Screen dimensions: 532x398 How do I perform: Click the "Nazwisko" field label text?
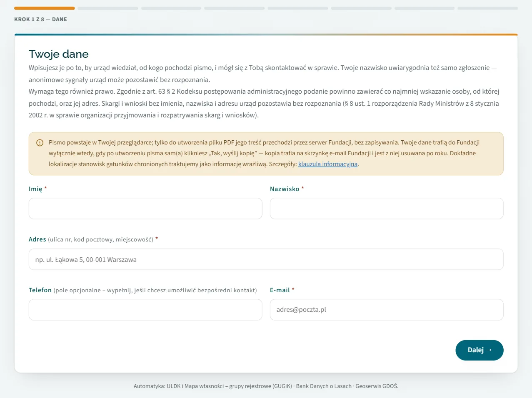285,189
